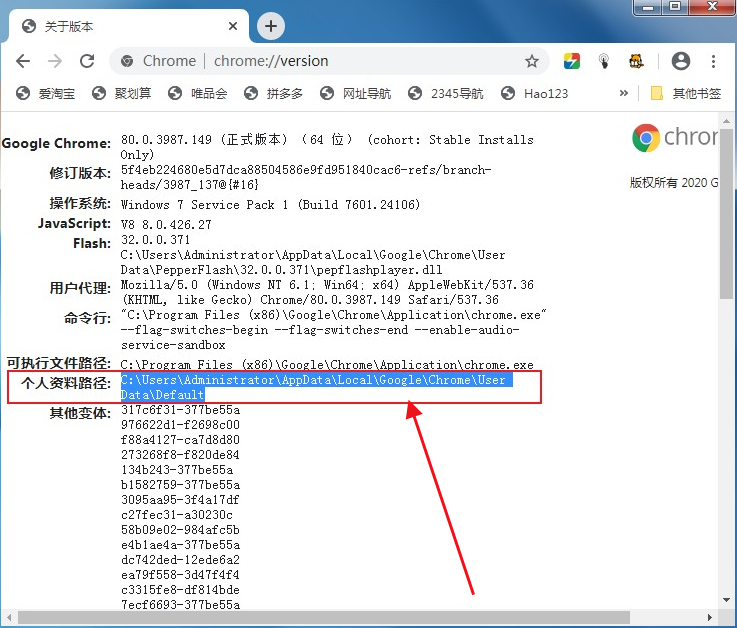Open the 拼多多 bookmark

pyautogui.click(x=273, y=94)
